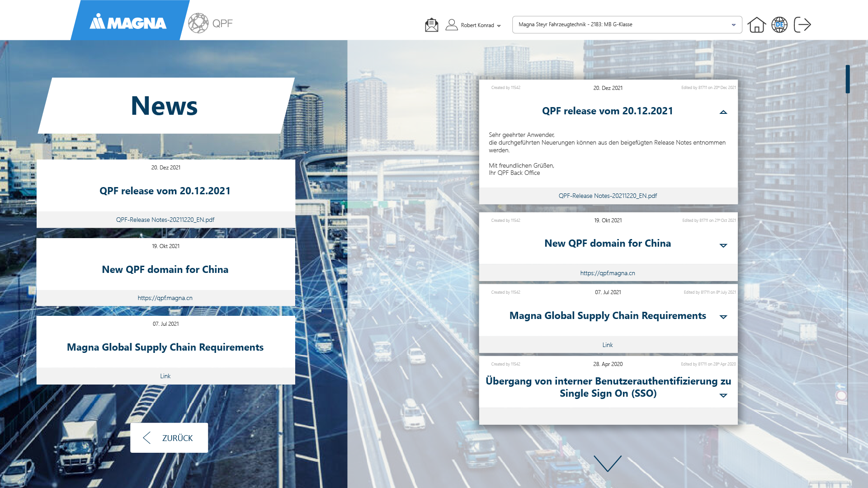Expand the Single Sign On (SSO) article

point(723,395)
